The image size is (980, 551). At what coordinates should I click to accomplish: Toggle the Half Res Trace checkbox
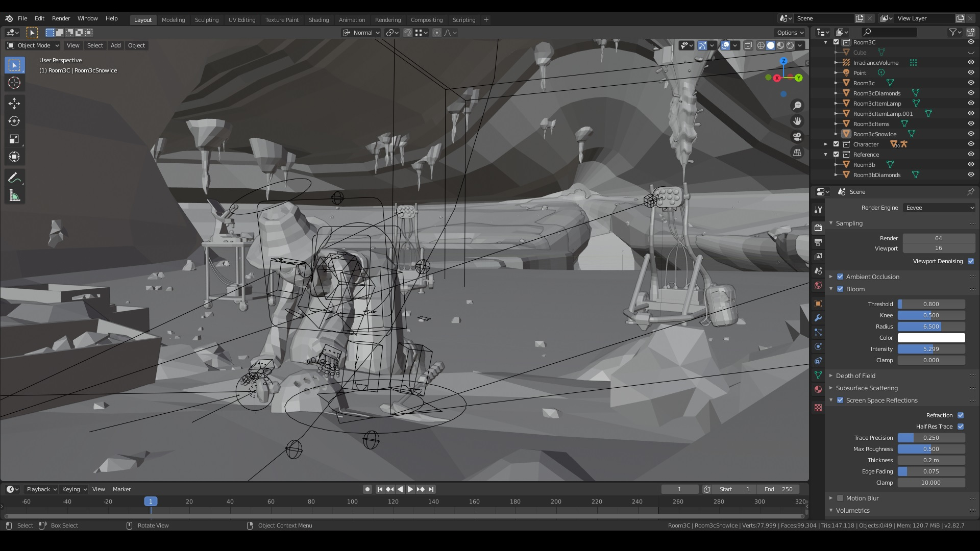pyautogui.click(x=961, y=427)
